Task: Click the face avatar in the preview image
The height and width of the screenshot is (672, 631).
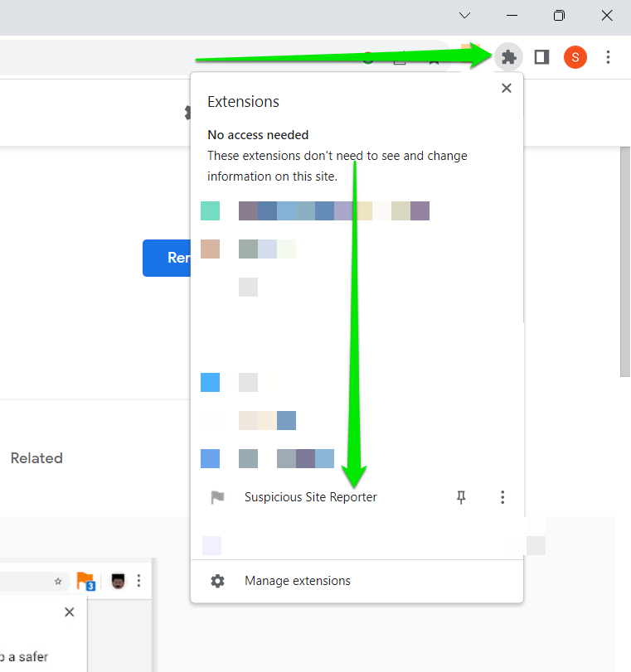Action: [x=117, y=581]
